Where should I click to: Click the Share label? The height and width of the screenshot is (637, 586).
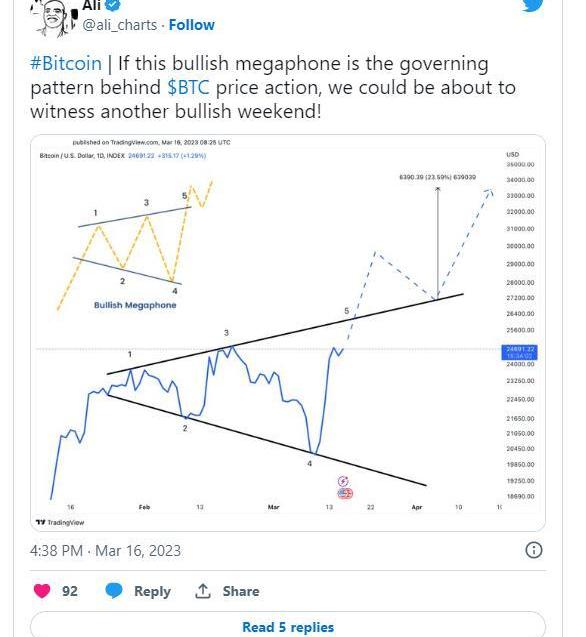pyautogui.click(x=241, y=591)
